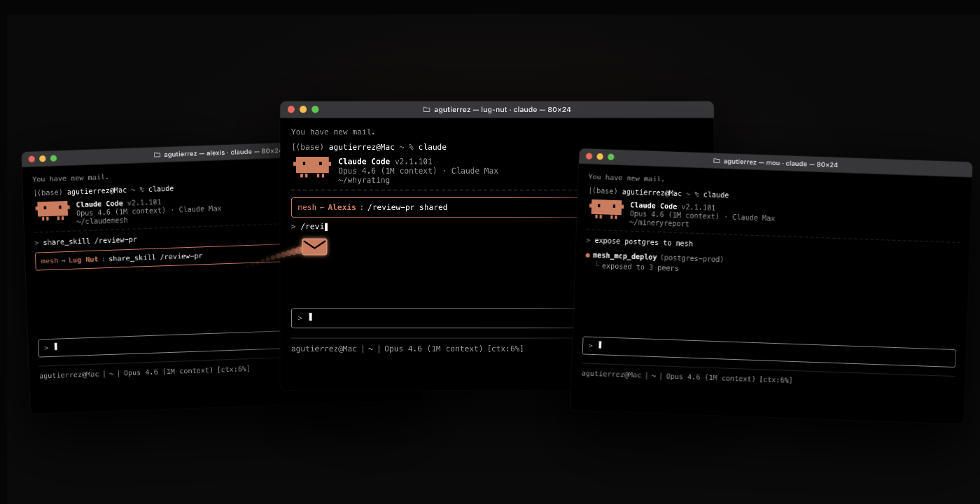The image size is (980, 504).
Task: Click orange bullet beside mesh_mcp_deploy
Action: pyautogui.click(x=587, y=255)
